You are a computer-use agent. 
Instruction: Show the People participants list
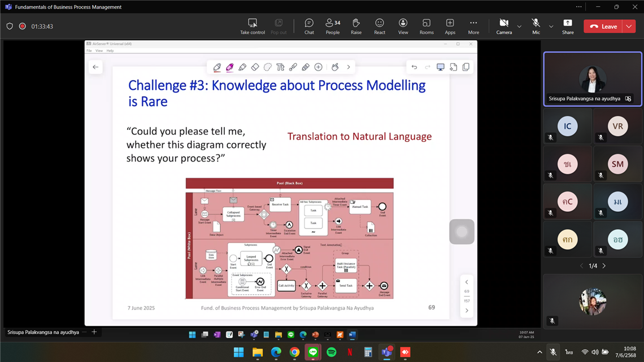[x=333, y=26]
